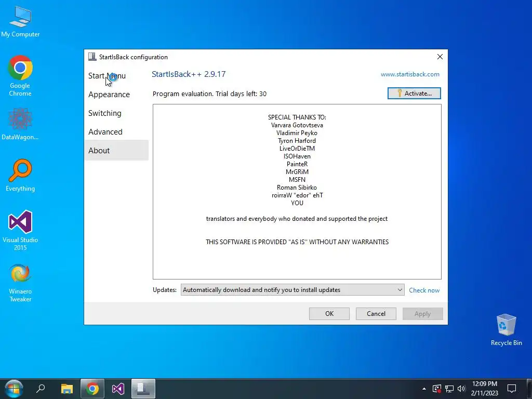Image resolution: width=532 pixels, height=399 pixels.
Task: Open File Explorer from taskbar
Action: tap(67, 389)
